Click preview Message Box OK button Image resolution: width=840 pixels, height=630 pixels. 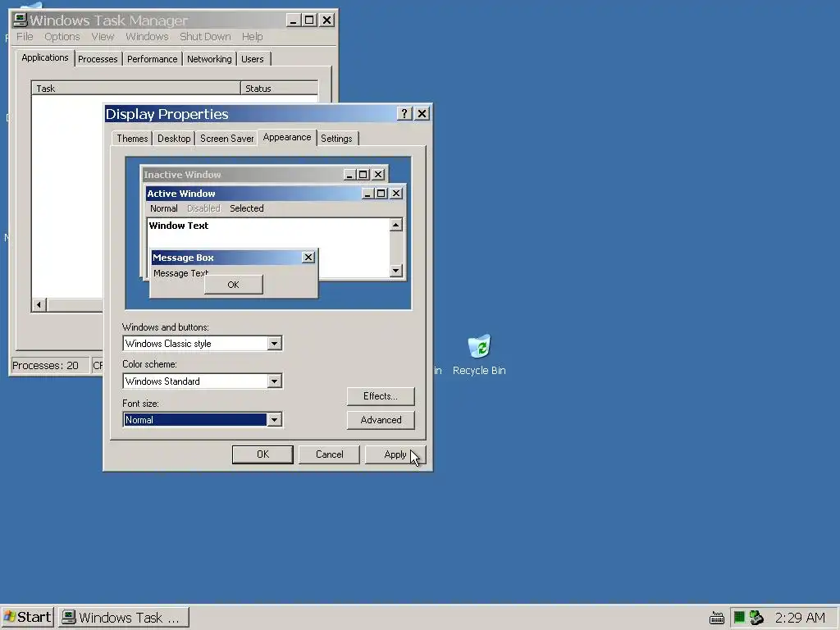(x=234, y=285)
